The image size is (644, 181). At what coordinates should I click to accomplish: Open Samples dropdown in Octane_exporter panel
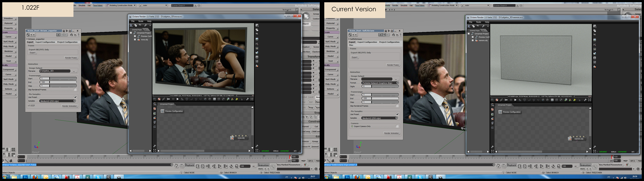[x=58, y=101]
